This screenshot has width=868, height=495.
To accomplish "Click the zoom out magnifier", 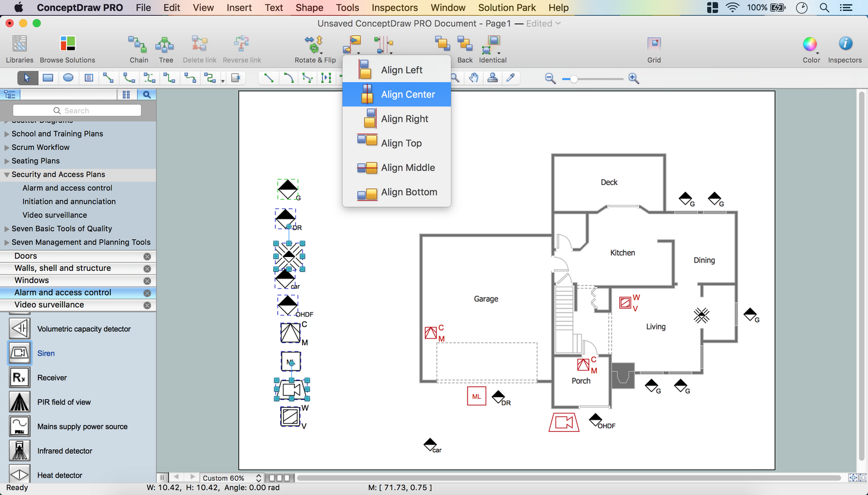I will click(550, 79).
